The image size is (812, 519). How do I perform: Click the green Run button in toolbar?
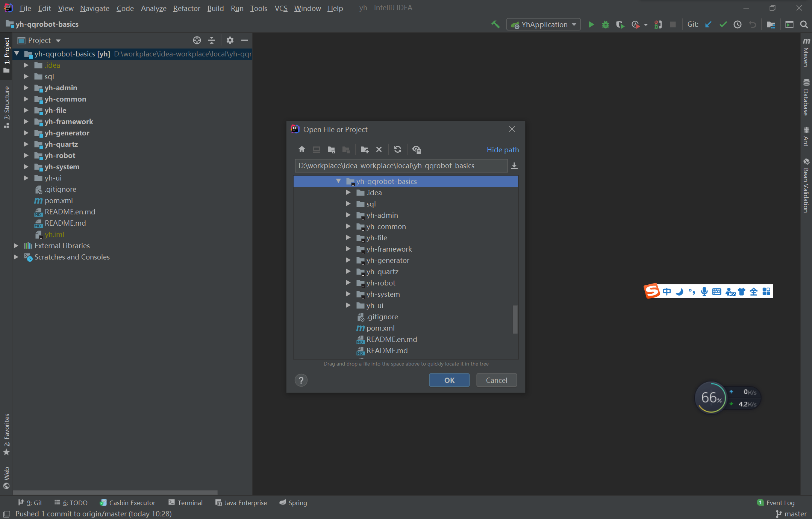(x=591, y=25)
